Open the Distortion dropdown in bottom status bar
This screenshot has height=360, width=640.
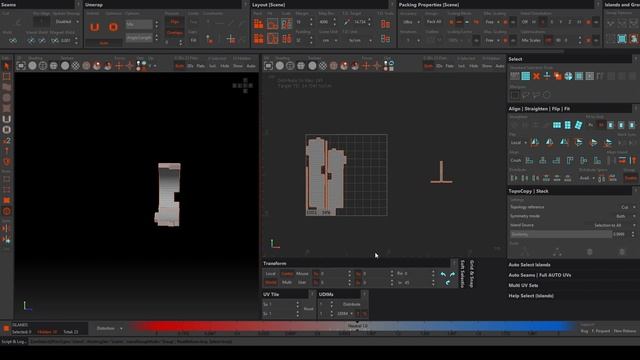[x=109, y=328]
